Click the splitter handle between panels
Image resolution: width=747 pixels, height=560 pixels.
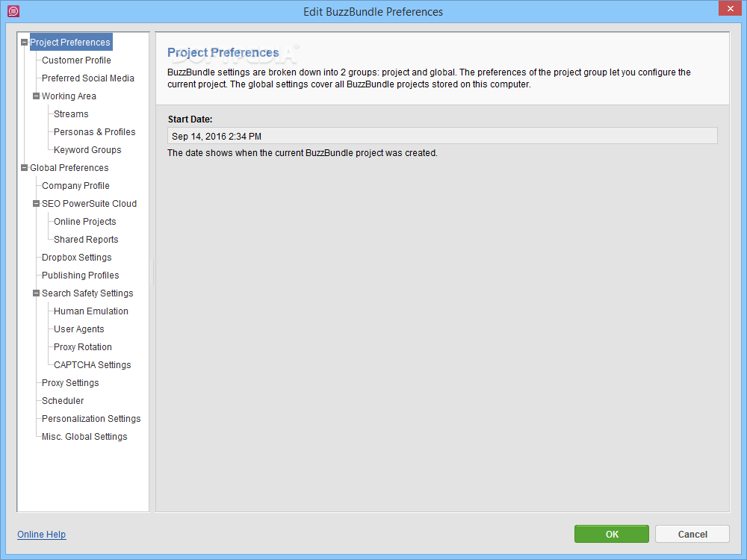pyautogui.click(x=152, y=272)
